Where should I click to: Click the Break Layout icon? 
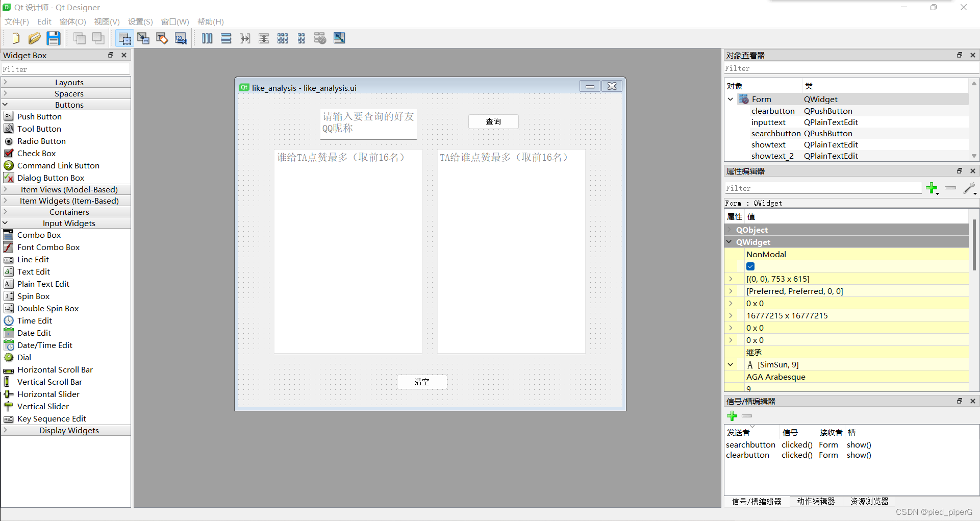[320, 38]
